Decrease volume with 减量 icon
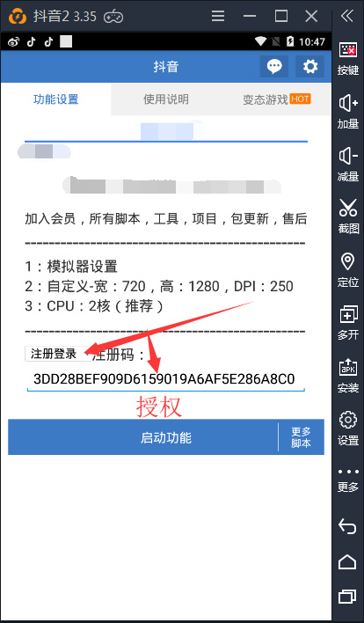The height and width of the screenshot is (623, 364). [347, 165]
